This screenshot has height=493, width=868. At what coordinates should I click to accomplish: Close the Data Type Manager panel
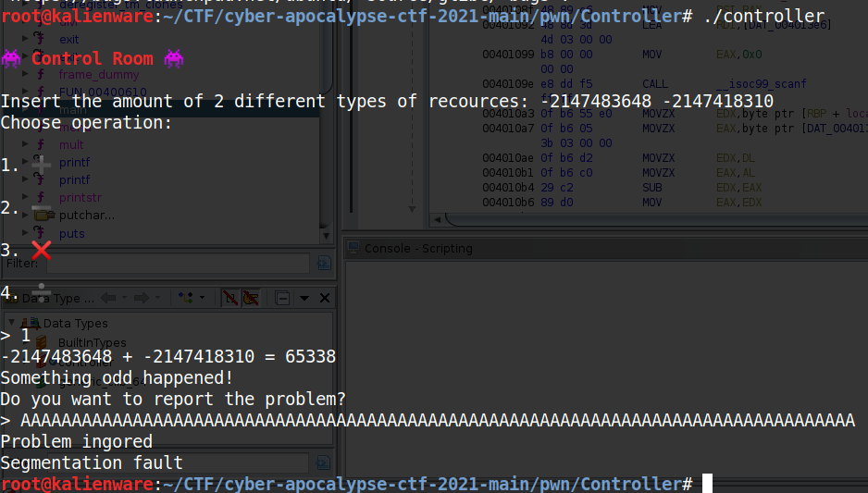(325, 298)
